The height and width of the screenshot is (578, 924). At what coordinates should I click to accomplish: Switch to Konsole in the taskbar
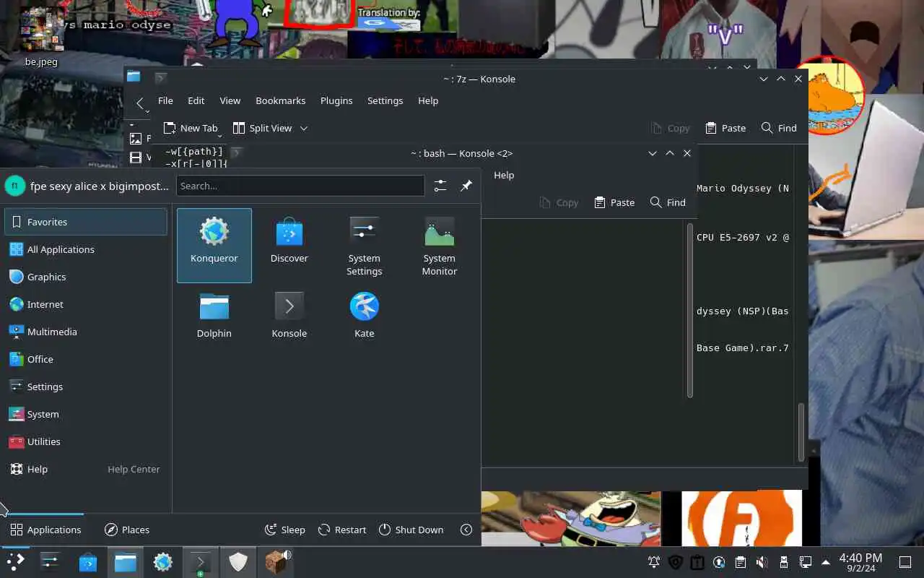tap(201, 561)
